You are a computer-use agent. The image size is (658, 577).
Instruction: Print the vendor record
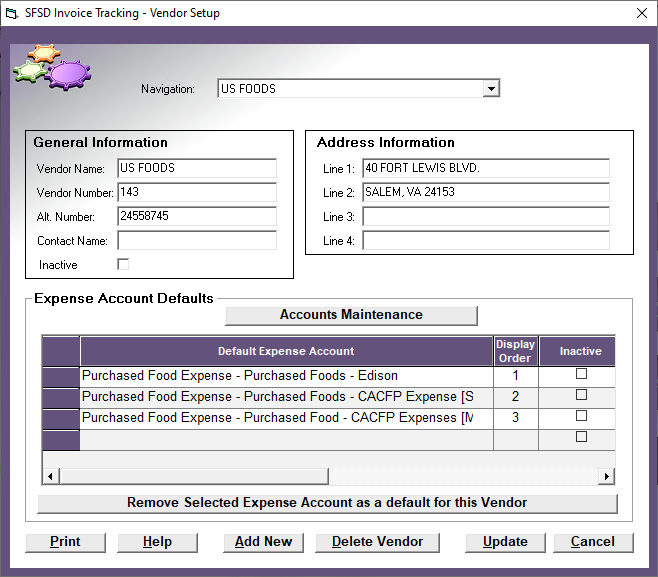[65, 542]
